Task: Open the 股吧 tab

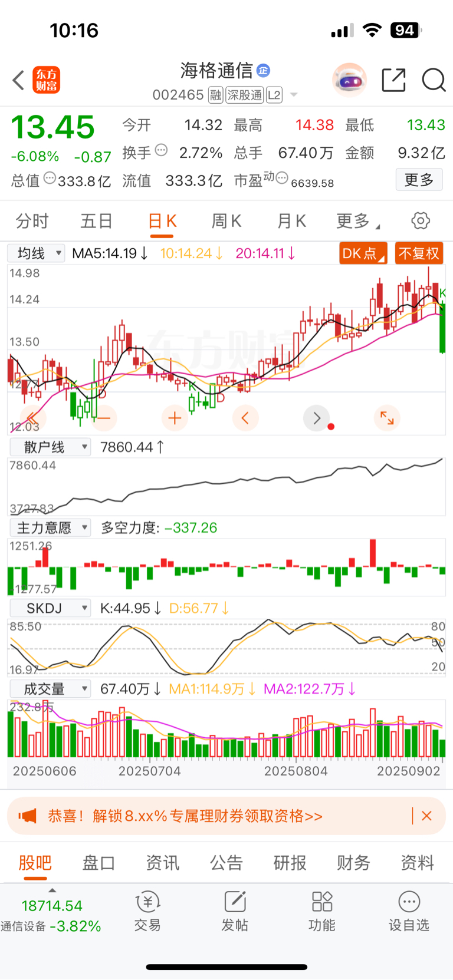Action: pos(35,863)
